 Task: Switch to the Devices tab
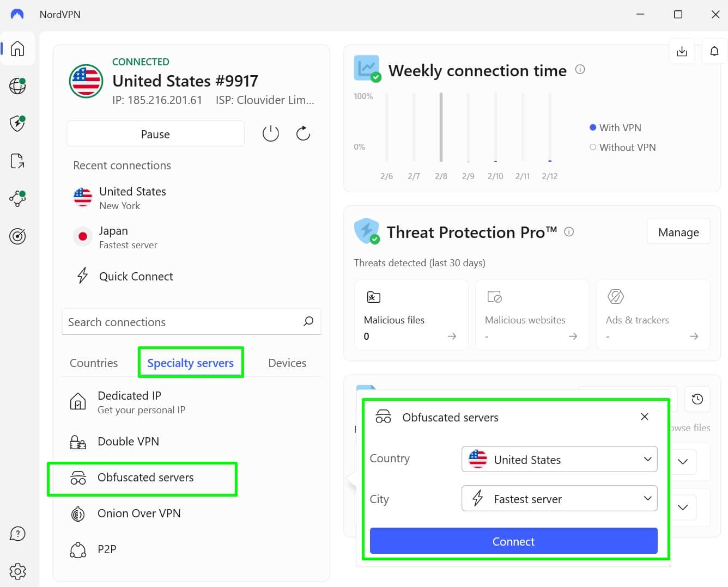pyautogui.click(x=287, y=363)
